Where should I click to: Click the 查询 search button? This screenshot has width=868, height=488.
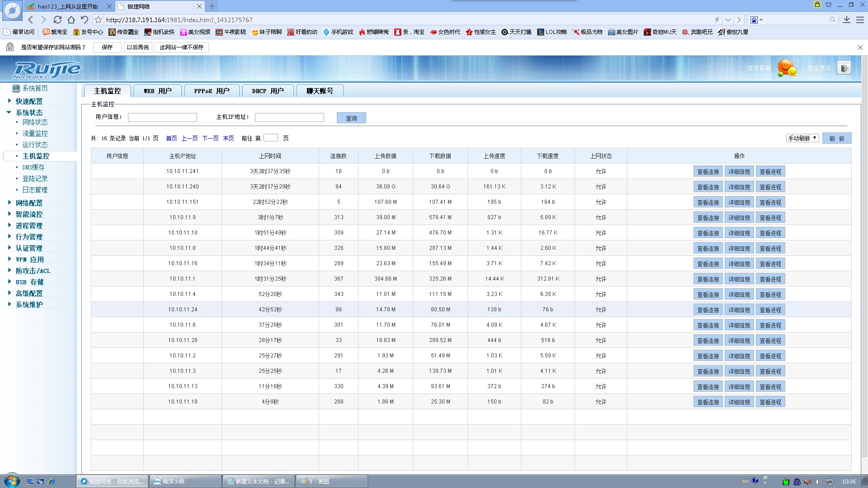pos(351,118)
